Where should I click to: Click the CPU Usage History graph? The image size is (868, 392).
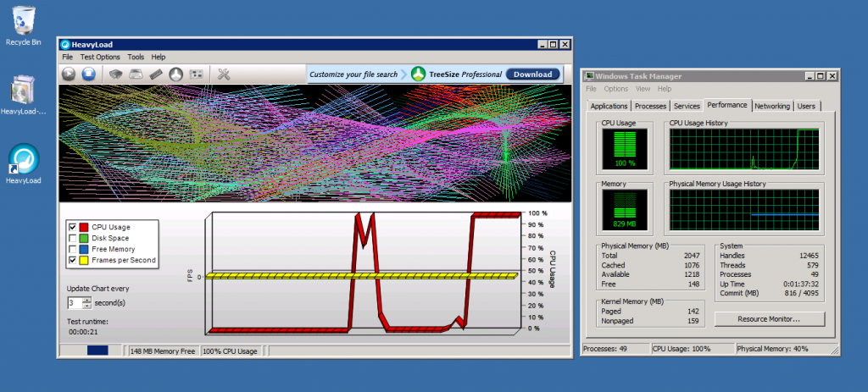[744, 149]
